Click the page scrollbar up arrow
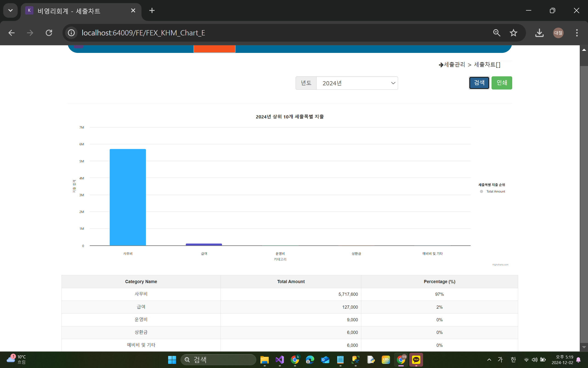 [x=584, y=50]
